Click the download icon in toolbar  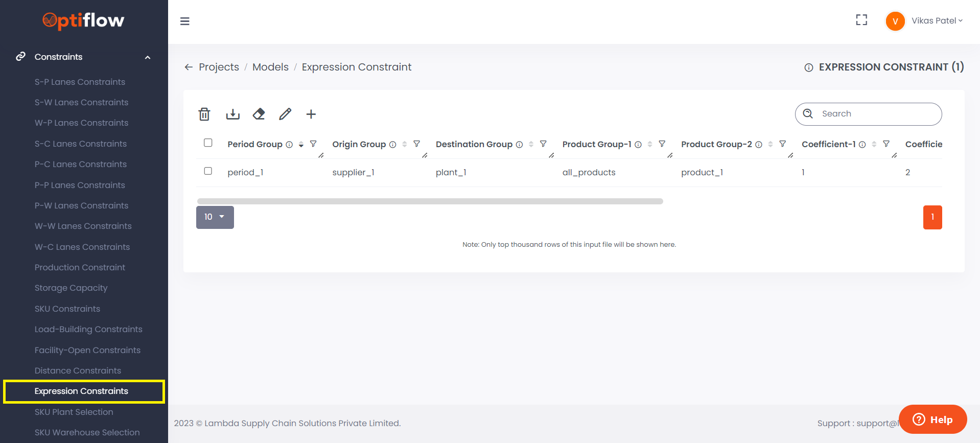click(232, 114)
